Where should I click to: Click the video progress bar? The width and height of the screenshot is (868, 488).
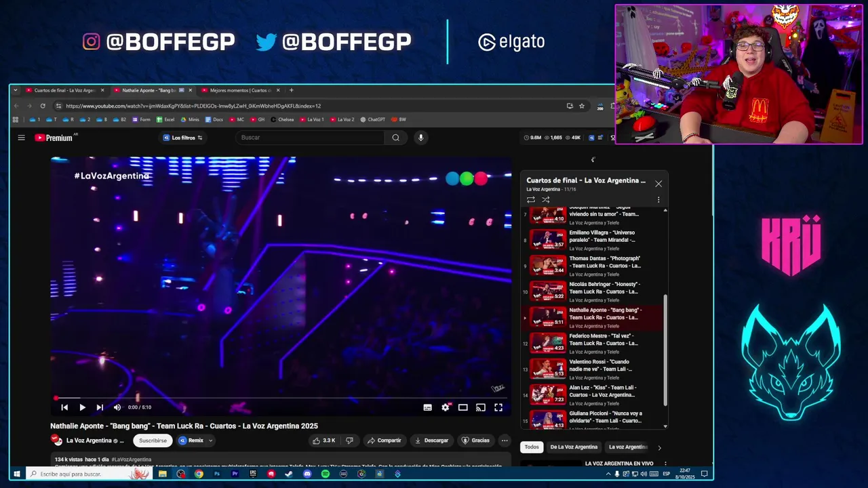(281, 398)
